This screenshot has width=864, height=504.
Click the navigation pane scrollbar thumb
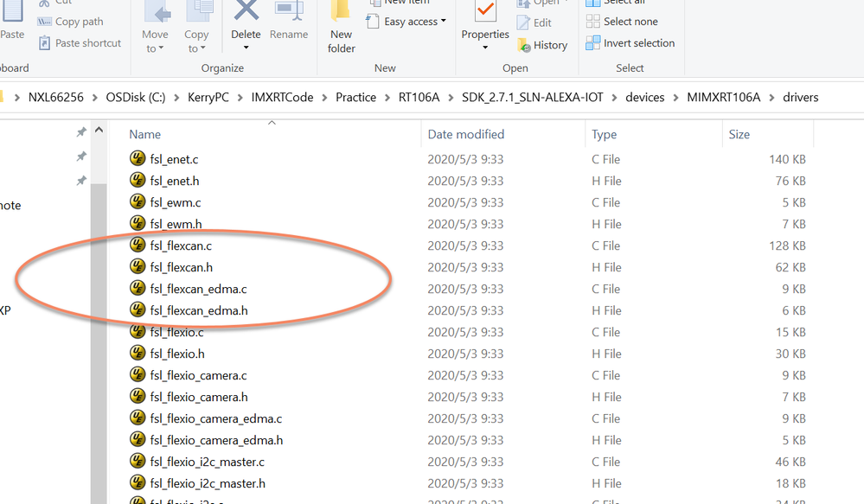click(99, 344)
